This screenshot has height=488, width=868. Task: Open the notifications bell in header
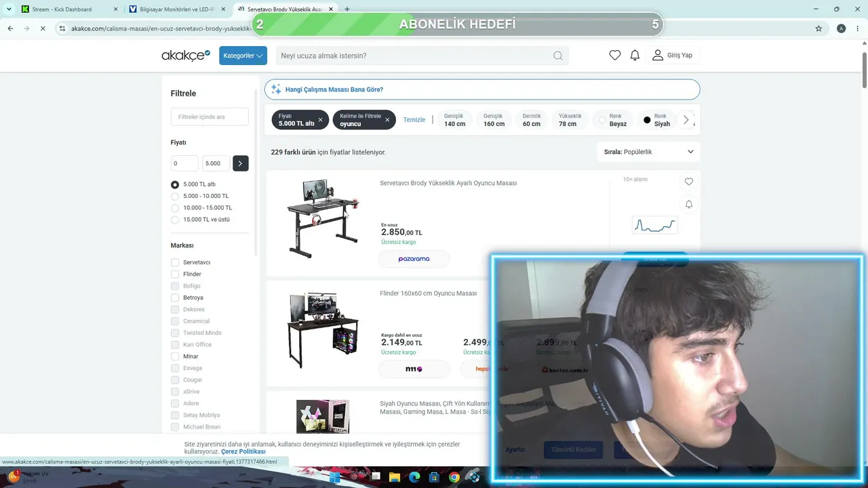[x=635, y=56]
